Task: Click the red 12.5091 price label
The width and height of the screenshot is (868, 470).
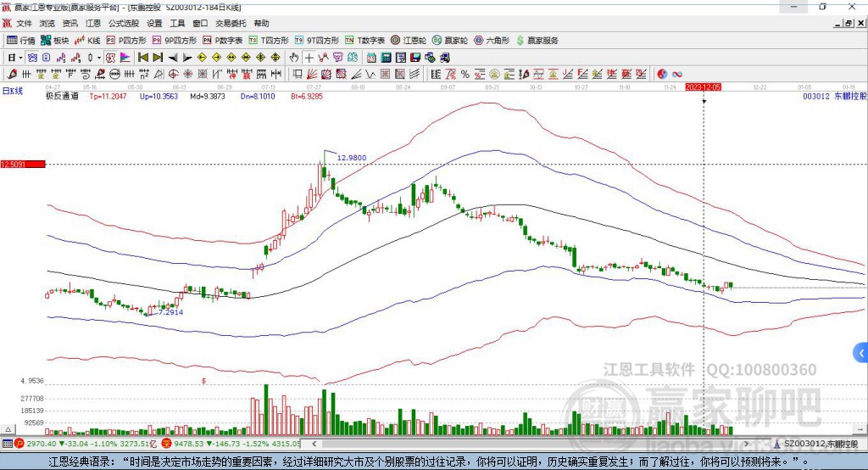Action: click(x=23, y=164)
